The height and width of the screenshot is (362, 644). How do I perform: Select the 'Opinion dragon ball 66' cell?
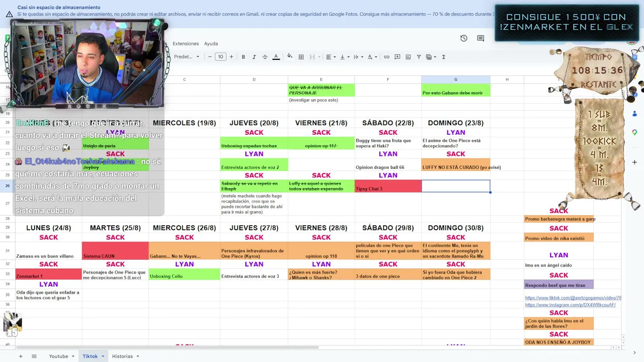point(388,164)
